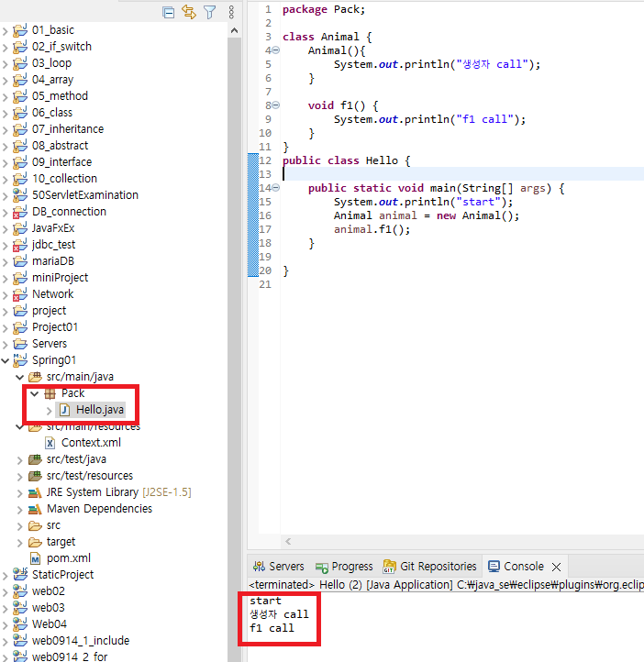
Task: Select the Network project icon with error
Action: coord(20,294)
